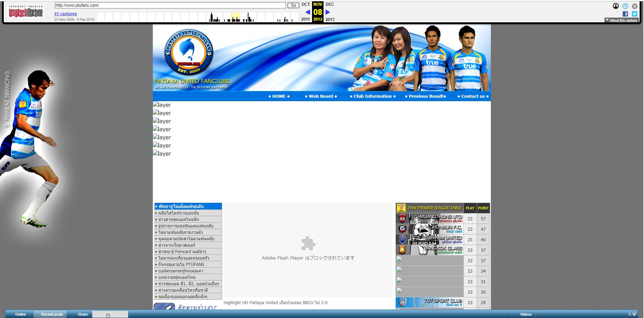Expand the About this capture dropdown
The image size is (644, 318).
[621, 20]
